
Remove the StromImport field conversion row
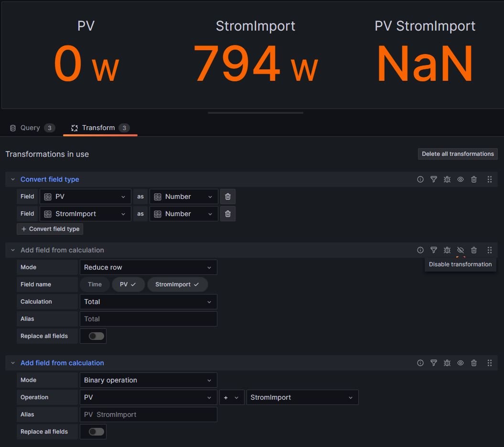tap(228, 214)
